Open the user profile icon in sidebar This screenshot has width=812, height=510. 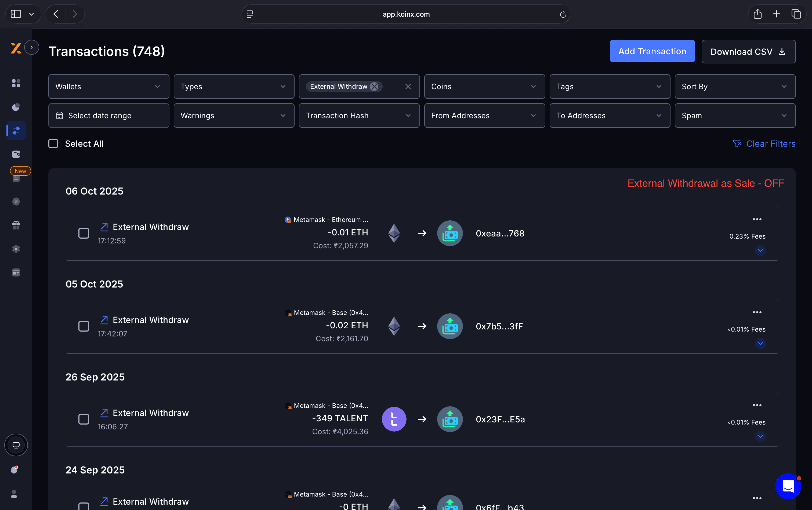pyautogui.click(x=14, y=494)
